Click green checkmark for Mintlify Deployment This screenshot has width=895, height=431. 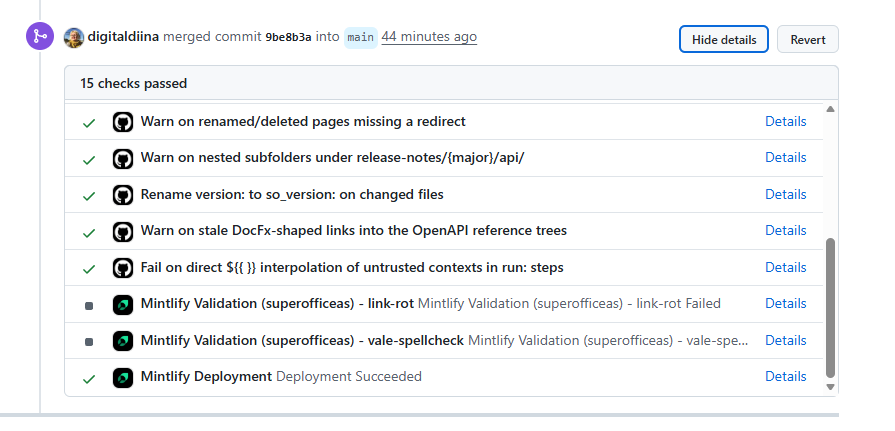(x=89, y=378)
